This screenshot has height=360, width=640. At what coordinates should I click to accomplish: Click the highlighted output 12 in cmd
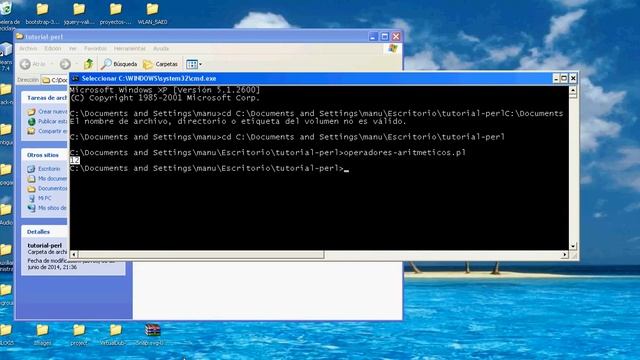tap(75, 160)
